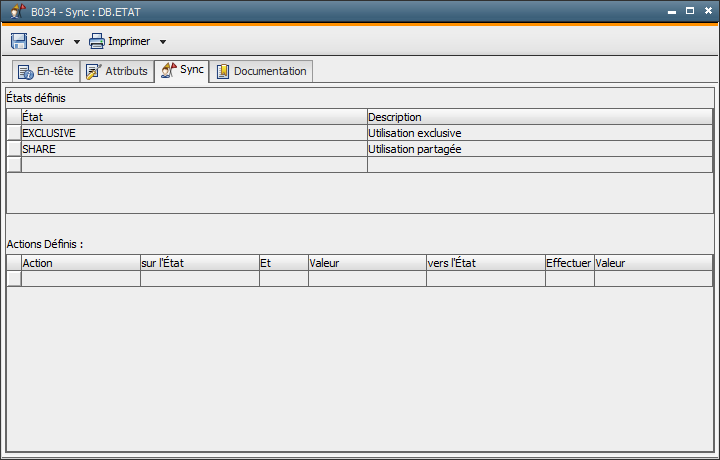Maximize the B034 Sync window
The height and width of the screenshot is (460, 720).
tap(689, 11)
